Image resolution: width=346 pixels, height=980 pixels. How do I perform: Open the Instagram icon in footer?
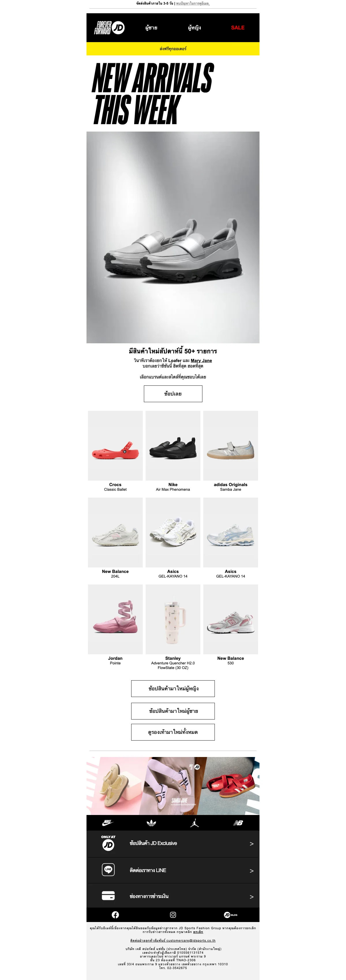click(173, 915)
